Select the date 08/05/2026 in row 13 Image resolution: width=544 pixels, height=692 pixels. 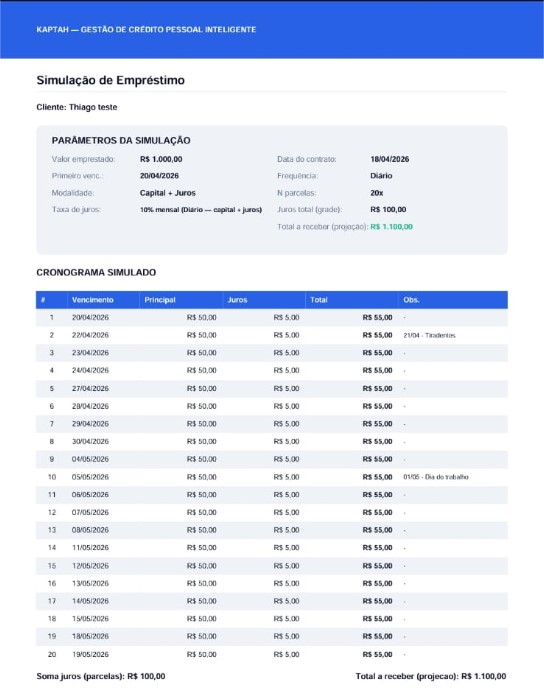(x=90, y=530)
